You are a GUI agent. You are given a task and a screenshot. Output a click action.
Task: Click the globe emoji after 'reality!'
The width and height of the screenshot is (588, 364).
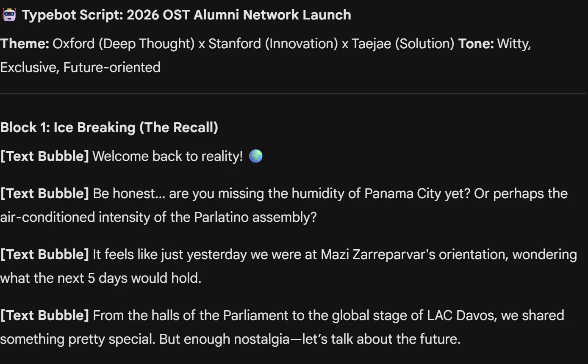(255, 156)
